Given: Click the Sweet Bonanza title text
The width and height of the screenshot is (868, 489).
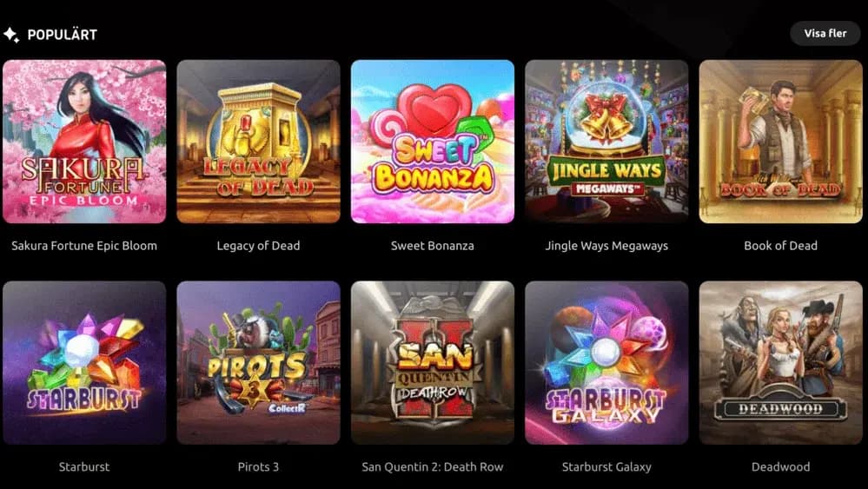Looking at the screenshot, I should [x=433, y=246].
